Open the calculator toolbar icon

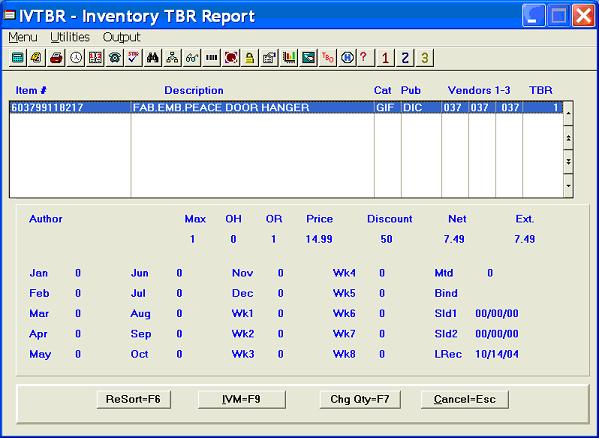(18, 58)
